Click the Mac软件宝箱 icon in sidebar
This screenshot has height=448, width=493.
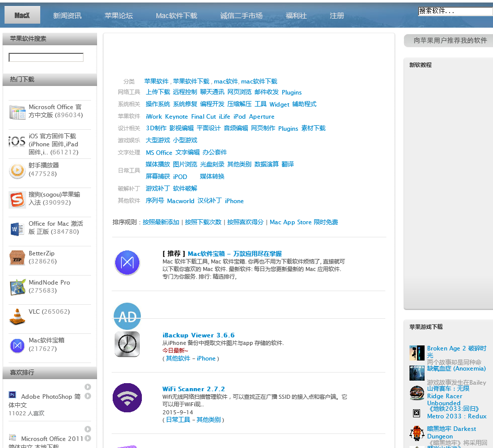[17, 346]
